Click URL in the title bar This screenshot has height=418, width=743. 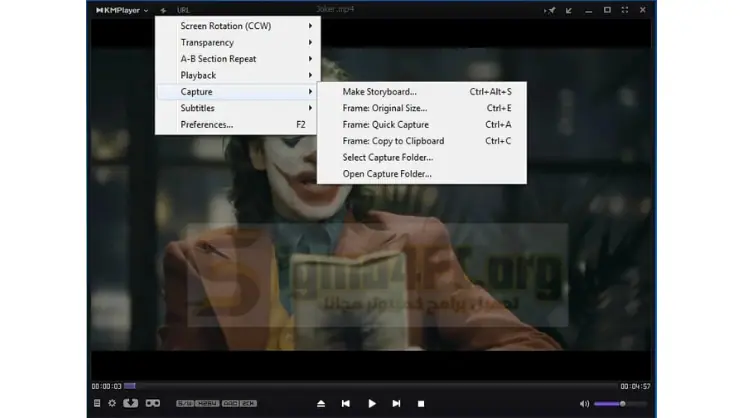(x=183, y=10)
